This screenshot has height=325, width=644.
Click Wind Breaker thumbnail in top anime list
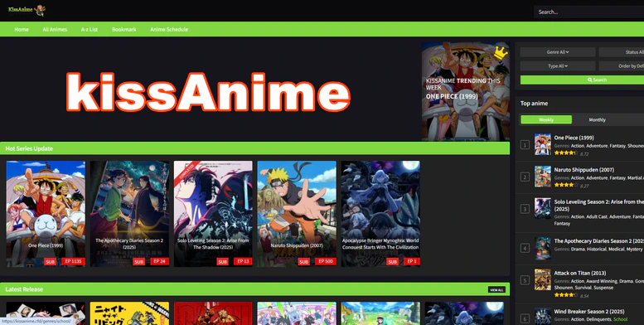pos(543,317)
